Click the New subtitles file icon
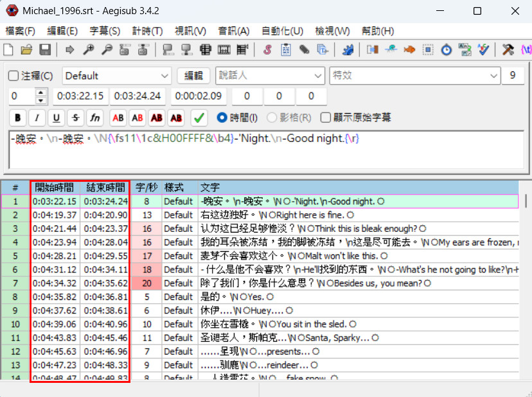The height and width of the screenshot is (397, 532). coord(8,49)
